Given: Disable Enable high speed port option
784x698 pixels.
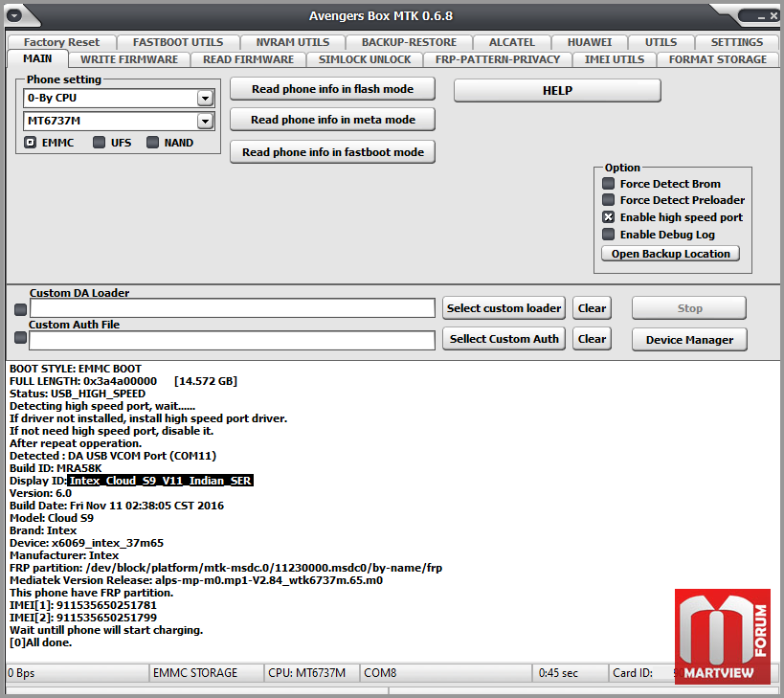Looking at the screenshot, I should coord(608,217).
